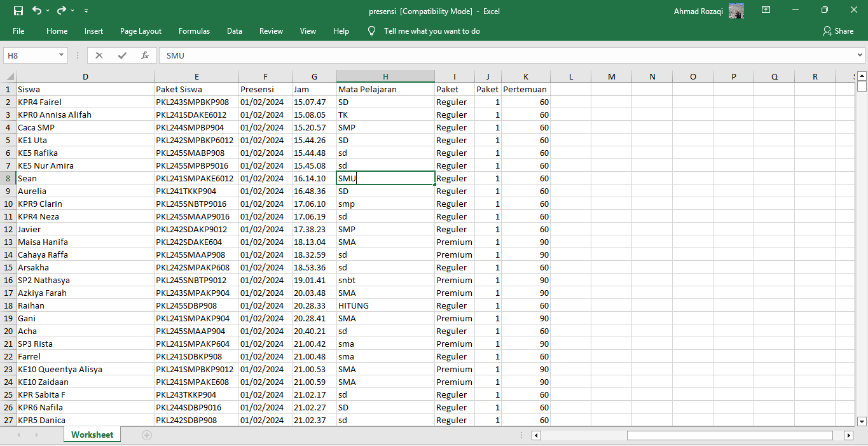Select column E header
This screenshot has width=868, height=446.
[196, 77]
